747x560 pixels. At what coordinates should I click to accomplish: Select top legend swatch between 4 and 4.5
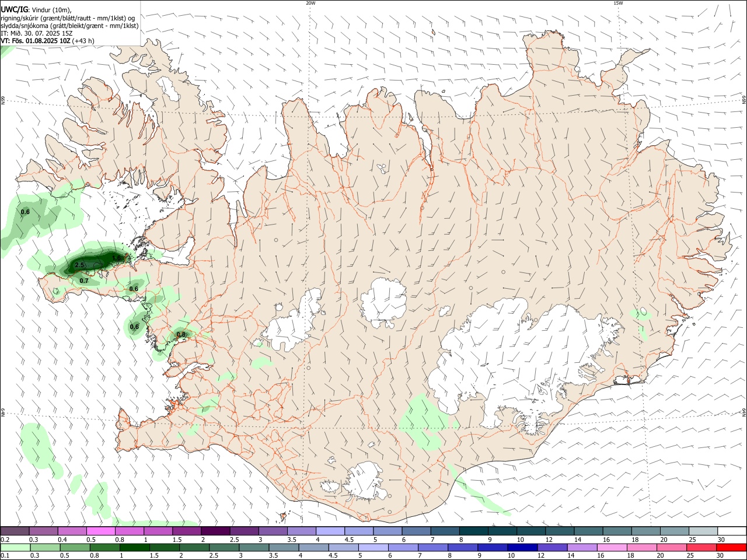click(330, 531)
